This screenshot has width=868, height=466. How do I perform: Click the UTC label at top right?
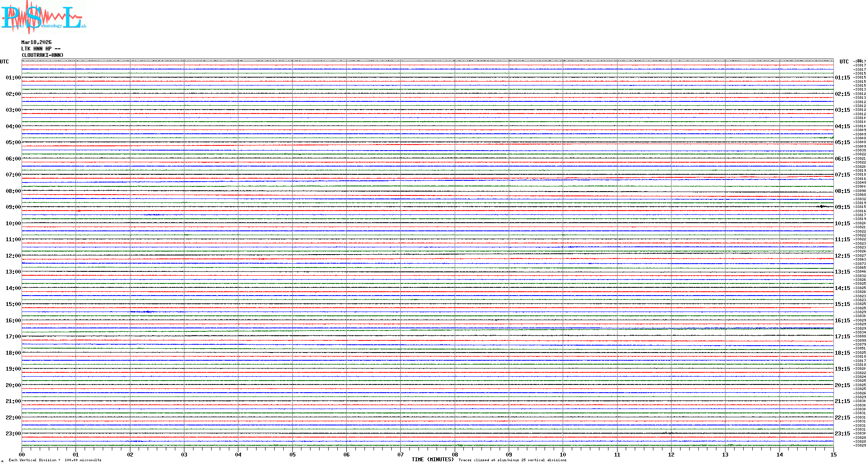click(x=844, y=62)
